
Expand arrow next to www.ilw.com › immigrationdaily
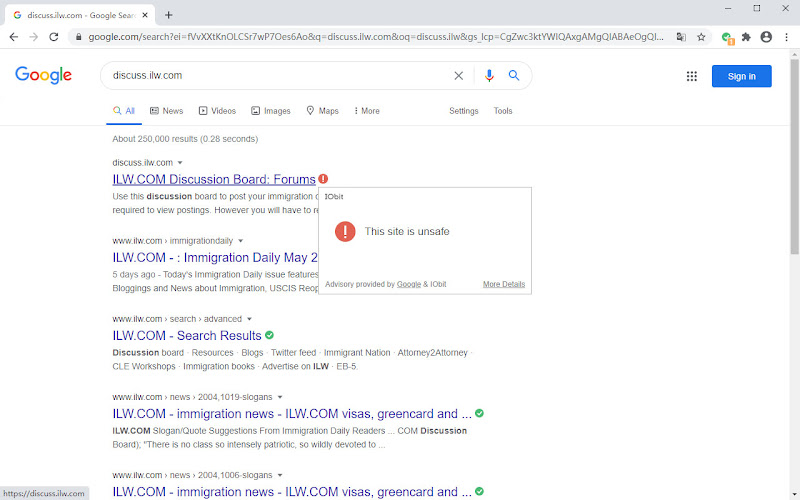240,241
